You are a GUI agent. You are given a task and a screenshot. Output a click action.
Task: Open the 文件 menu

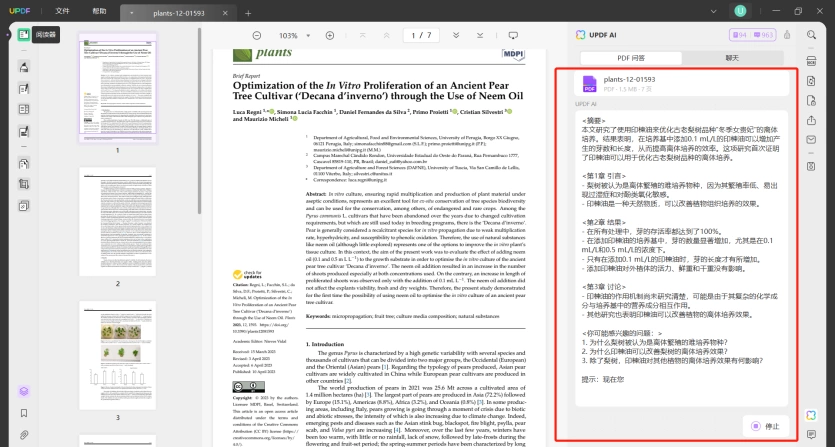point(62,11)
